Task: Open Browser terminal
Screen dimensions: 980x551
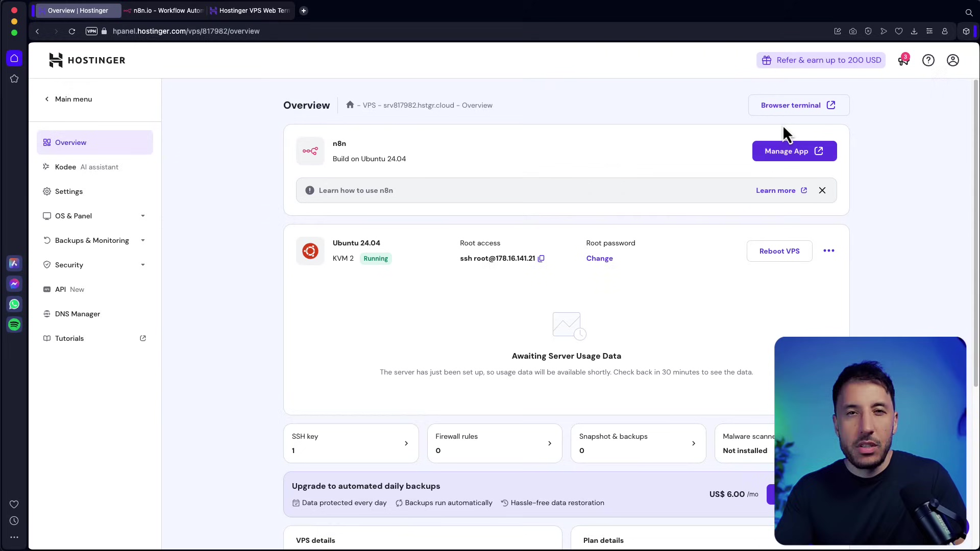Action: [799, 105]
